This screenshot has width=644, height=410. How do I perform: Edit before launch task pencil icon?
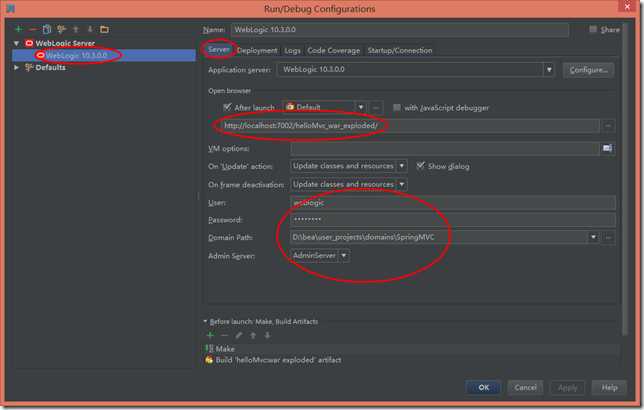pyautogui.click(x=239, y=335)
